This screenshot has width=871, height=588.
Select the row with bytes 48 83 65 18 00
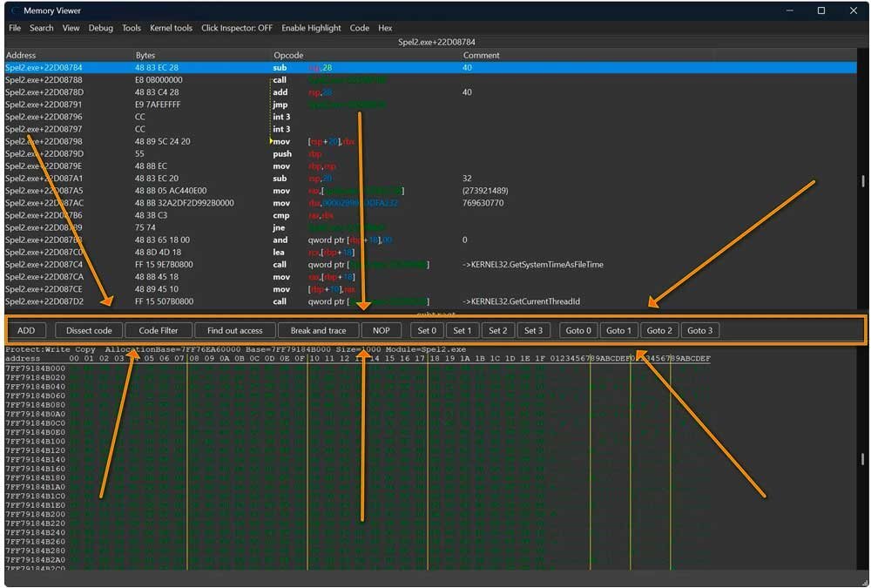pos(430,240)
